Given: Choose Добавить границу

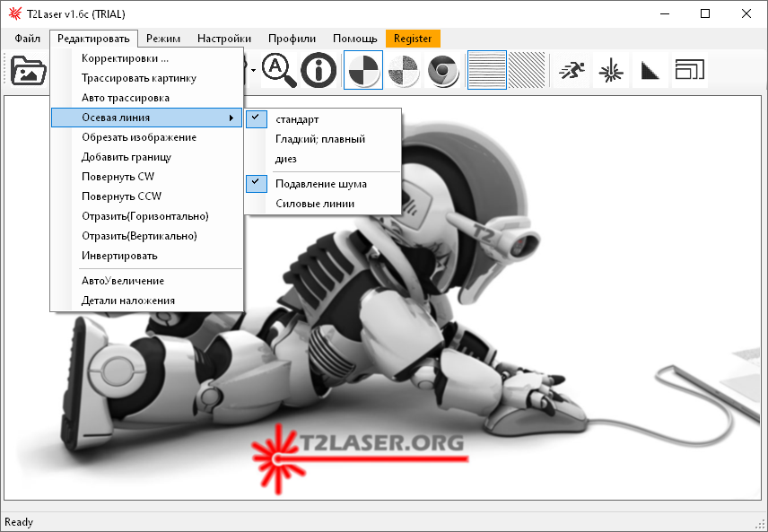Looking at the screenshot, I should point(146,157).
